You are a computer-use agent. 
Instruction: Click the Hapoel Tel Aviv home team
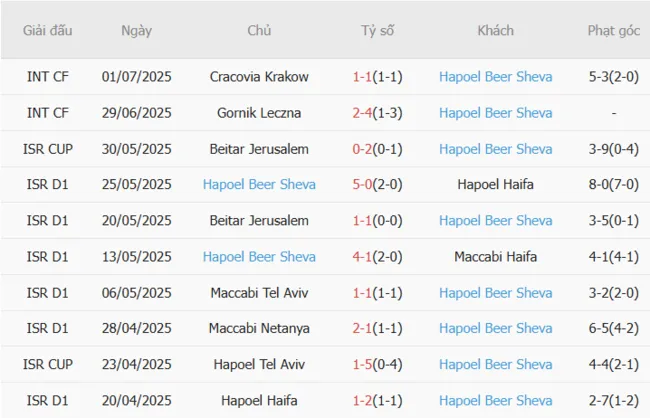(259, 365)
